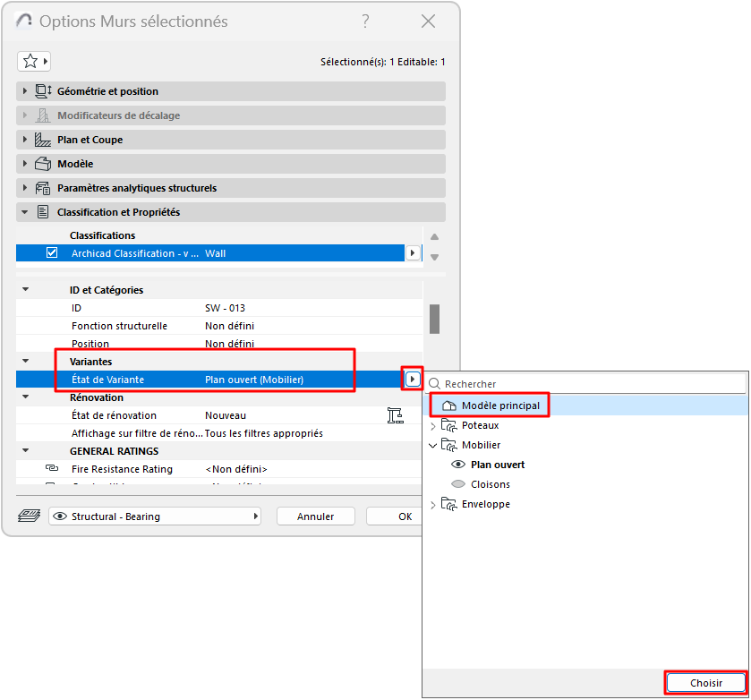Click the Modèle panel icon

click(x=43, y=164)
